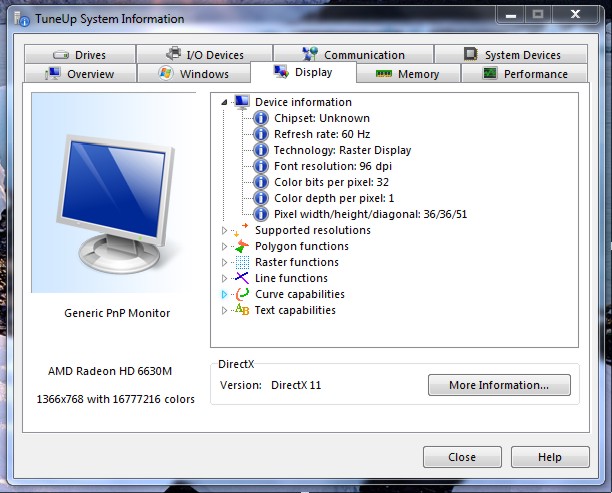Expand Polygon functions node

click(x=224, y=246)
